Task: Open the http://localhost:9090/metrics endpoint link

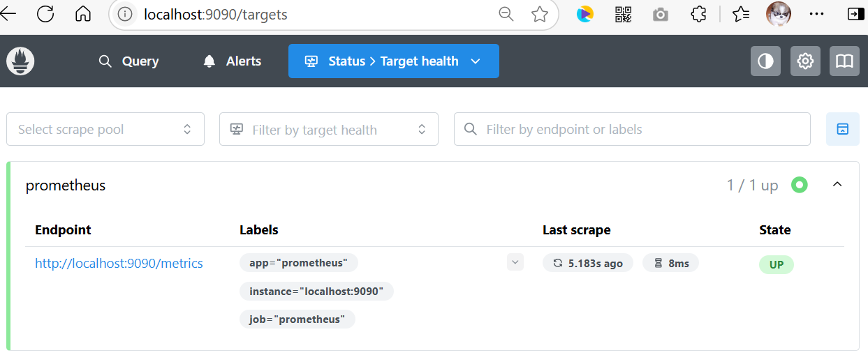Action: [x=119, y=263]
